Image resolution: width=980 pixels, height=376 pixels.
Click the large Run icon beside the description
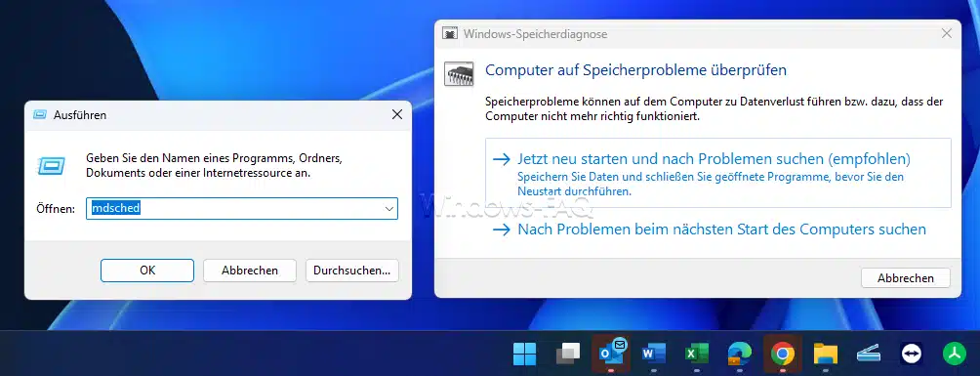tap(52, 166)
